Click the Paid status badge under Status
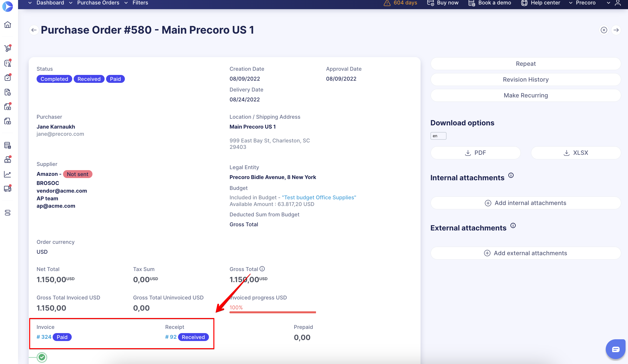 point(115,79)
